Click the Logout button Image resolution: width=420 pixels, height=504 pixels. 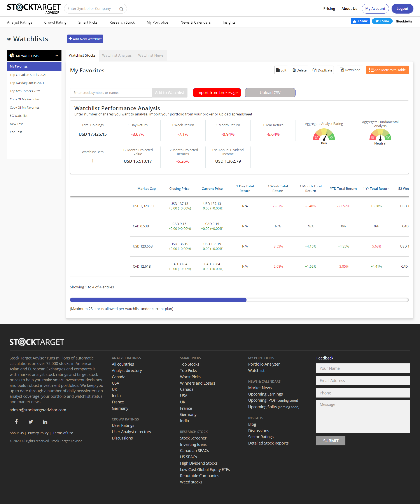pos(402,9)
